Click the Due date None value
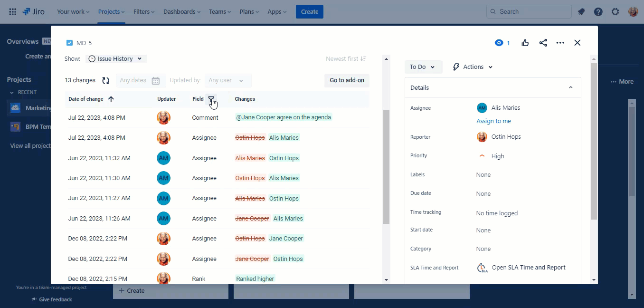The height and width of the screenshot is (308, 644). tap(483, 194)
